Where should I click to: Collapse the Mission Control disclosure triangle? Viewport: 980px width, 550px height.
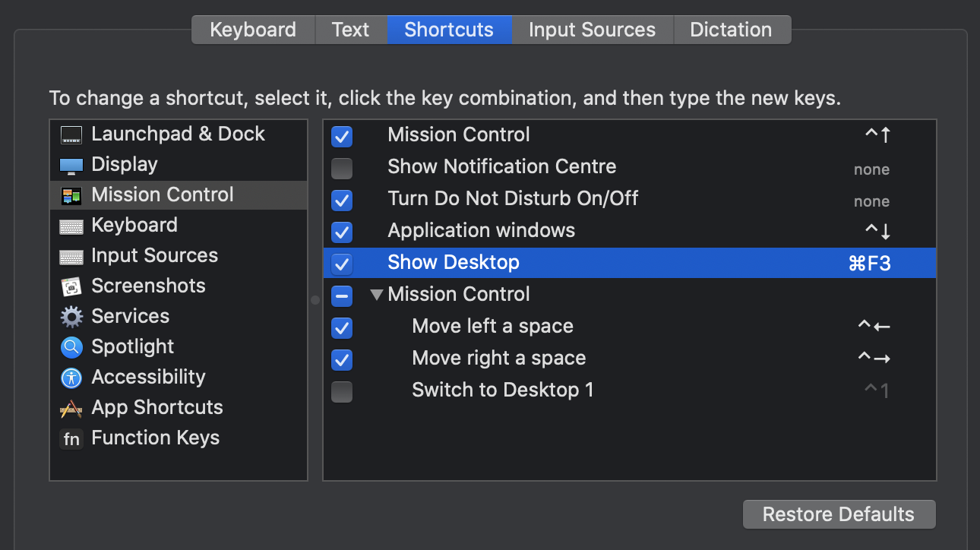[377, 295]
